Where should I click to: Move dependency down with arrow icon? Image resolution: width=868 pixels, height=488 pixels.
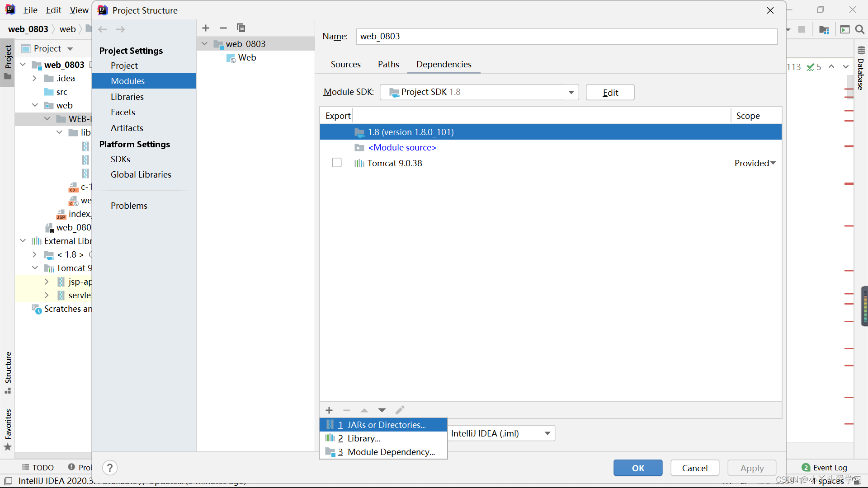382,410
